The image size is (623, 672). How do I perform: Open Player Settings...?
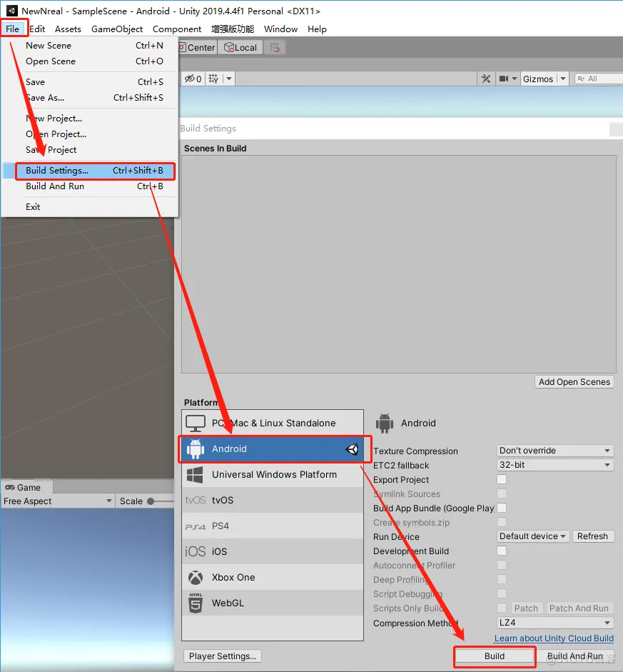[x=223, y=656]
